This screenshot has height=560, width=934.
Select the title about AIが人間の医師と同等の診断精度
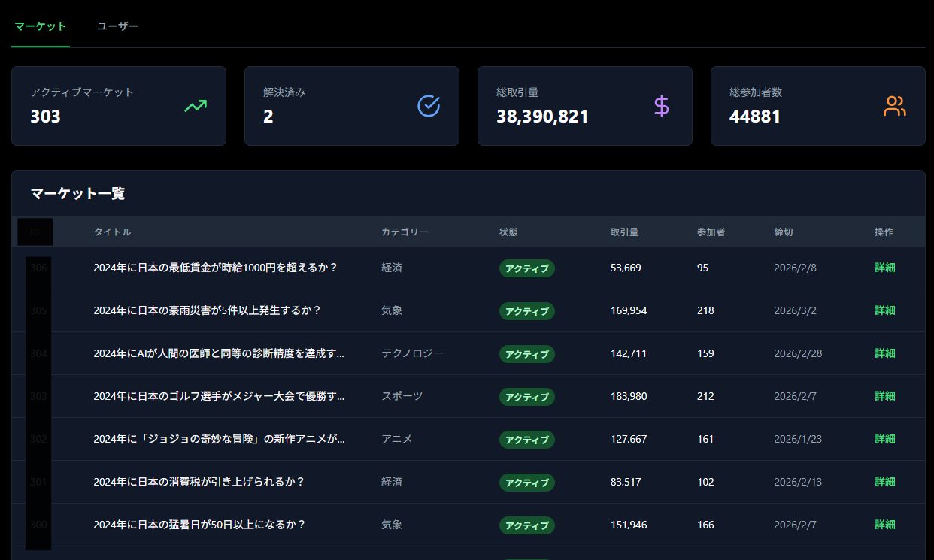pyautogui.click(x=219, y=353)
